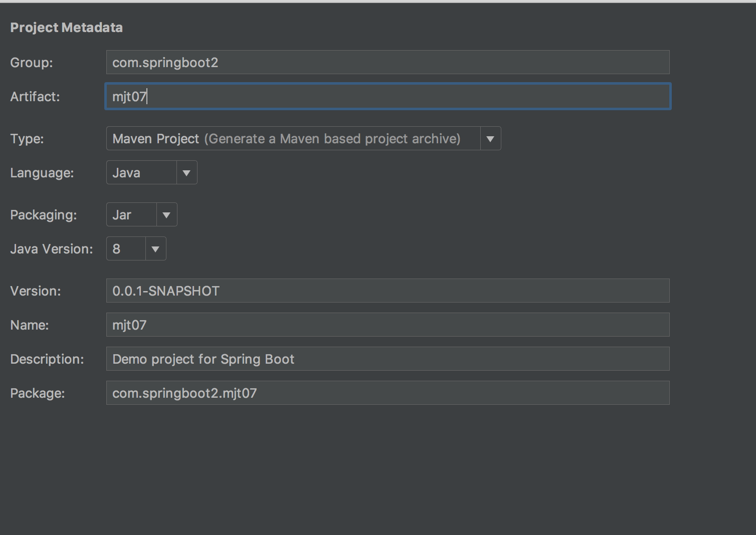Click the Description label
Screen dimensions: 756x535
click(x=47, y=359)
